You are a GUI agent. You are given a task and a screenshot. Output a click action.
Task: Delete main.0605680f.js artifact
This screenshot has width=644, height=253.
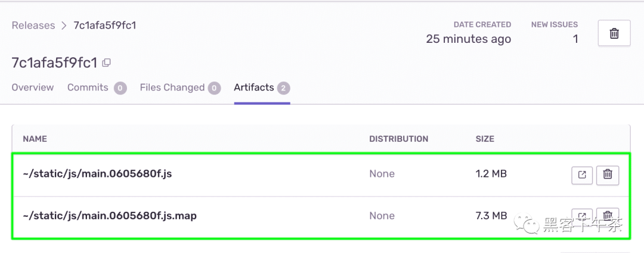[x=608, y=175]
